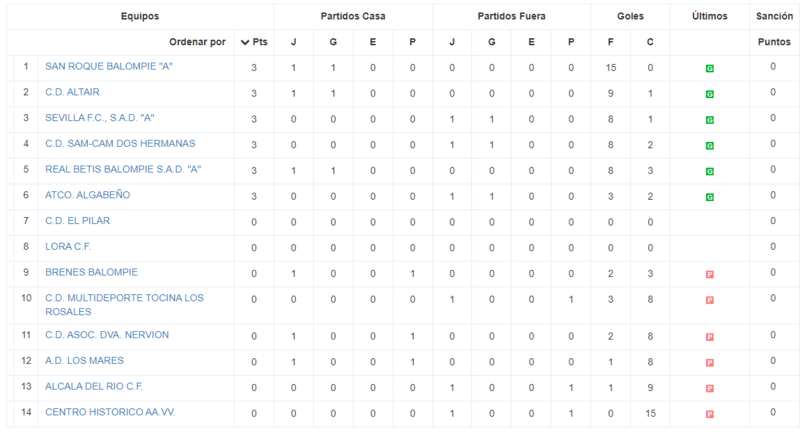Sort by goals against C column header

point(650,42)
